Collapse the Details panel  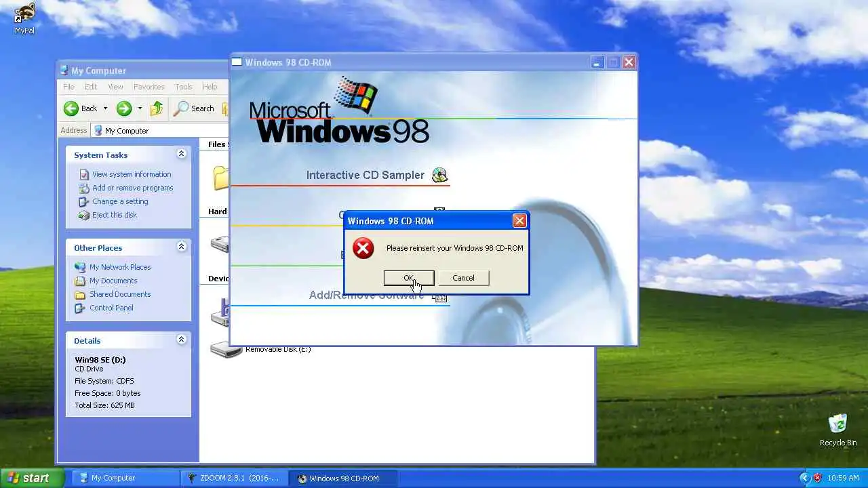tap(181, 340)
